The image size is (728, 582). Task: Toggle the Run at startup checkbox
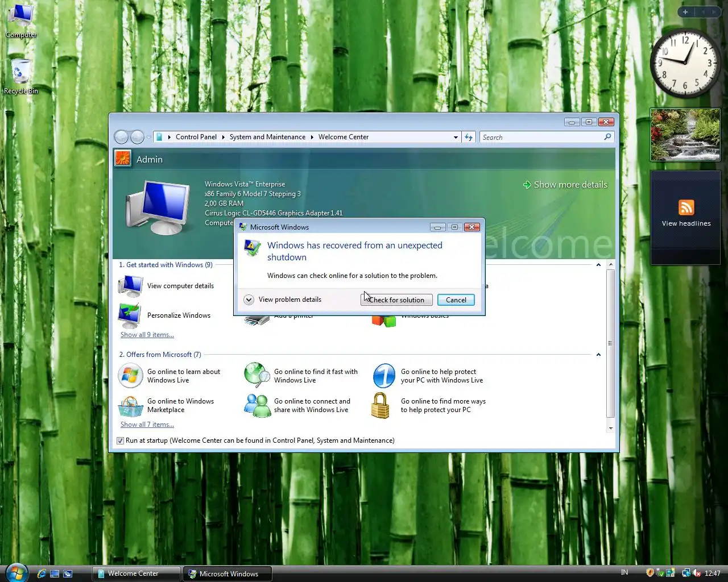coord(120,440)
